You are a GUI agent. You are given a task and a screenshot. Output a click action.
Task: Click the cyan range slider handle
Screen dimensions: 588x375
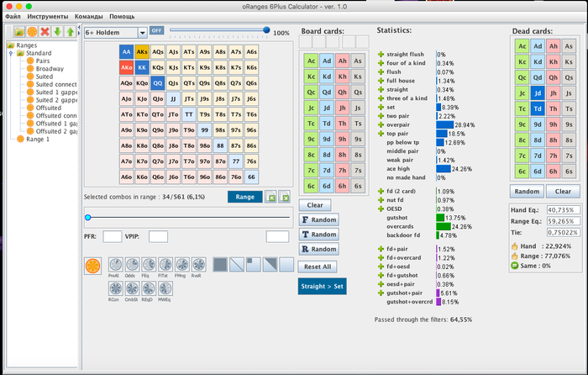coord(88,217)
